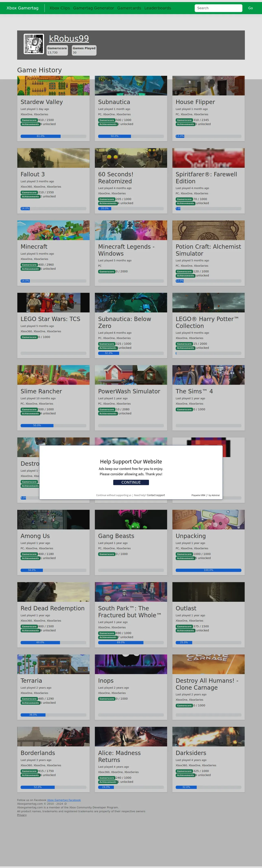Click the Terraria title text
Screen dimensions: 262x868
31,681
